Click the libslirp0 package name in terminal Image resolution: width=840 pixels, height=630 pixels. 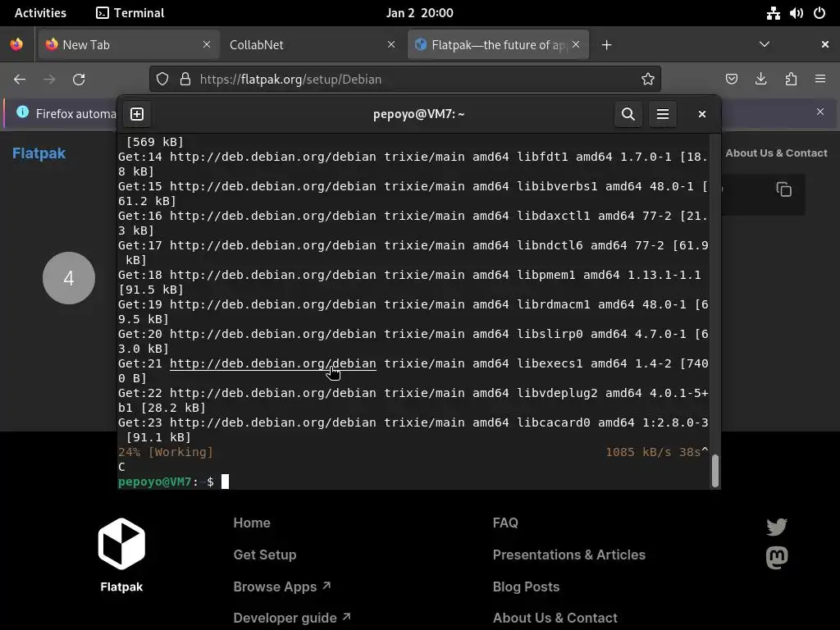click(550, 335)
